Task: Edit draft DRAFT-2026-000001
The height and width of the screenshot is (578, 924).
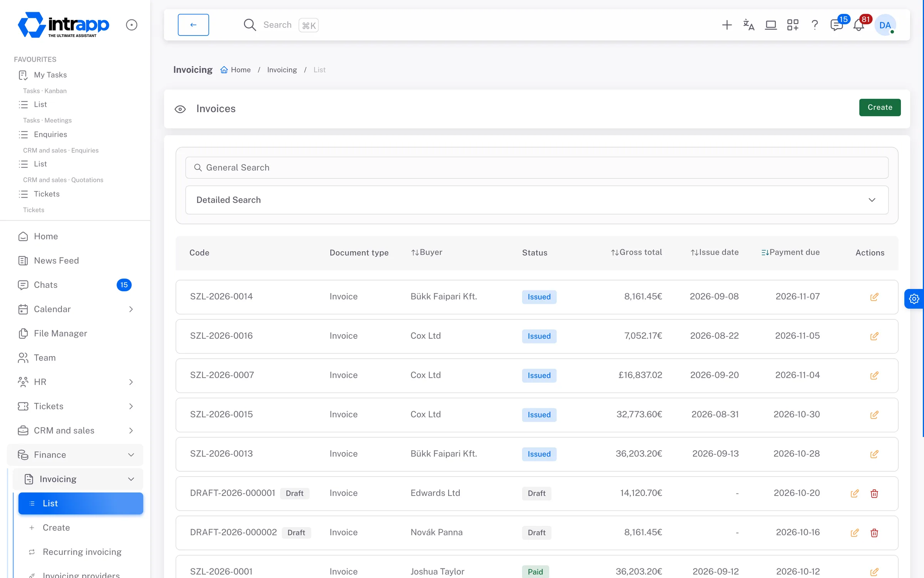Action: (855, 494)
